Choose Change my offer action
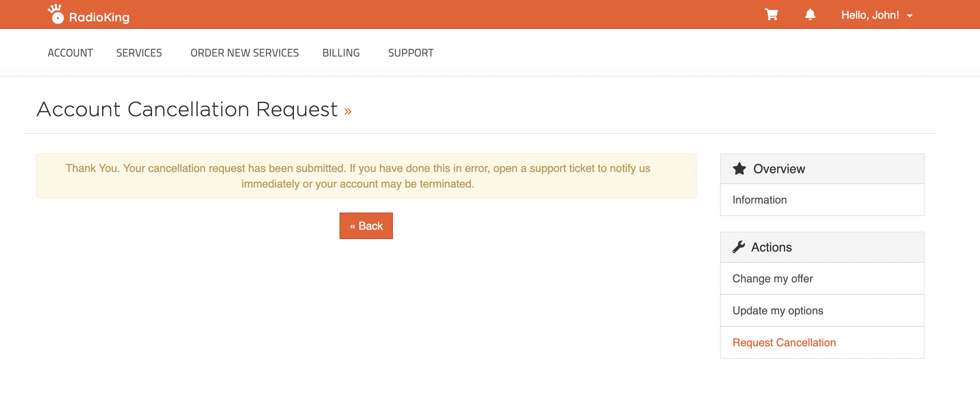980x397 pixels. (x=822, y=278)
